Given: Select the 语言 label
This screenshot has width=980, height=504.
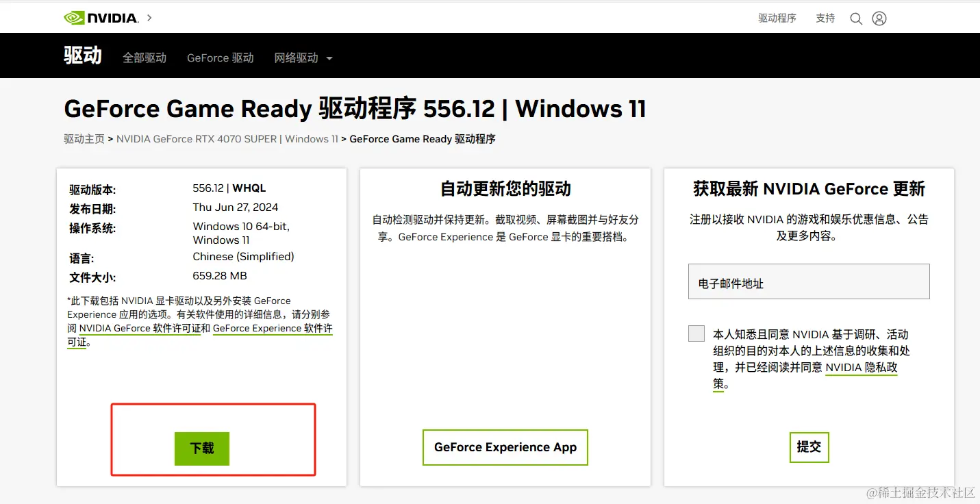Looking at the screenshot, I should pos(81,258).
